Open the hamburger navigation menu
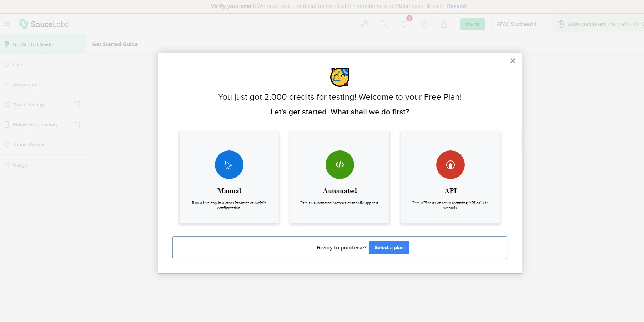Image resolution: width=644 pixels, height=322 pixels. 7,24
